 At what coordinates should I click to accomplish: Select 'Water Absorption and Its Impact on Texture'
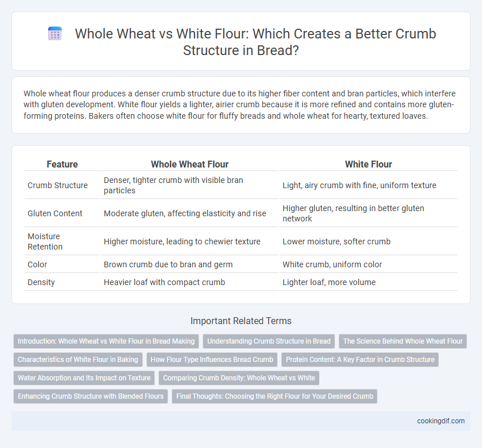pyautogui.click(x=84, y=378)
